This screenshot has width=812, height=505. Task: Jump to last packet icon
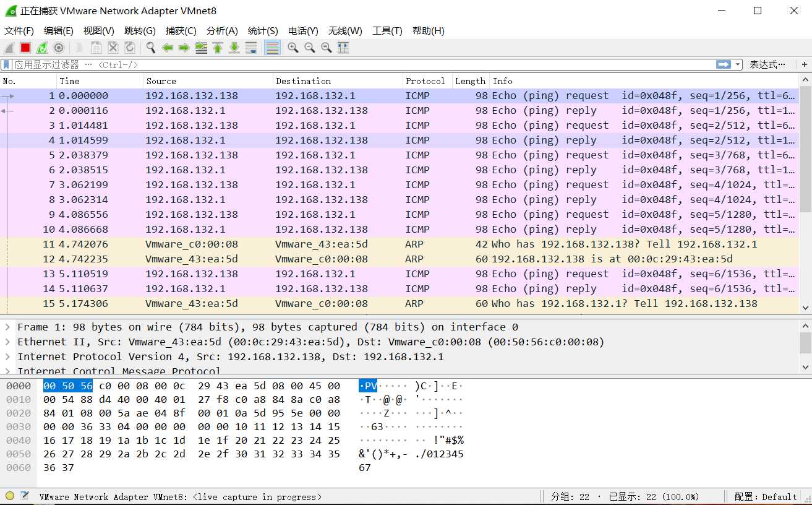[x=234, y=48]
